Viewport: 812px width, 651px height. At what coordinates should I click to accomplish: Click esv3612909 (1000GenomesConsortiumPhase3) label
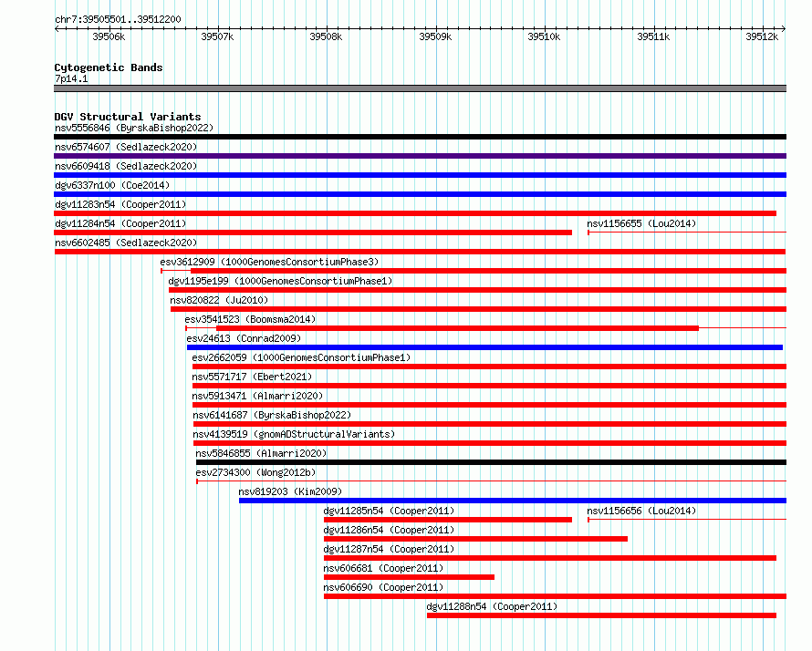tap(269, 262)
